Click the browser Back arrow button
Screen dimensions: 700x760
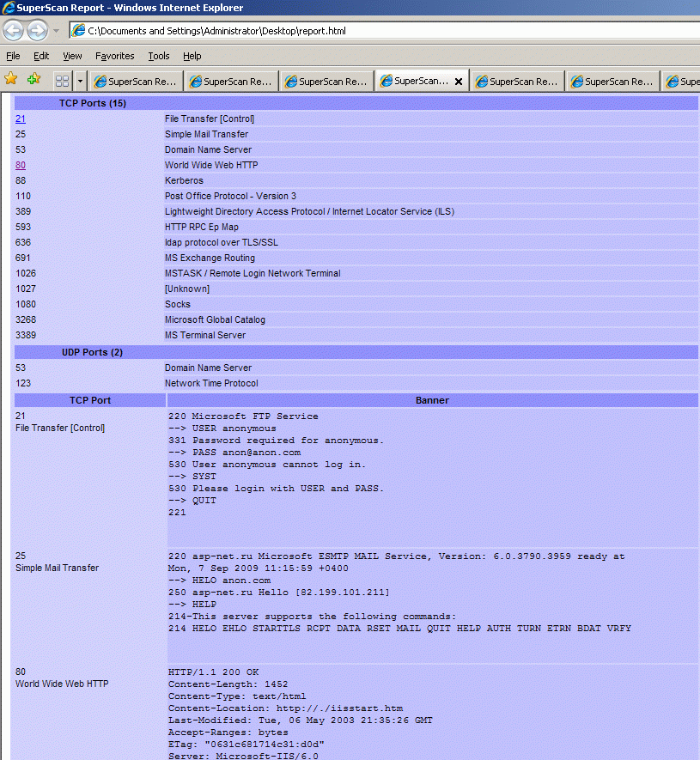[13, 31]
